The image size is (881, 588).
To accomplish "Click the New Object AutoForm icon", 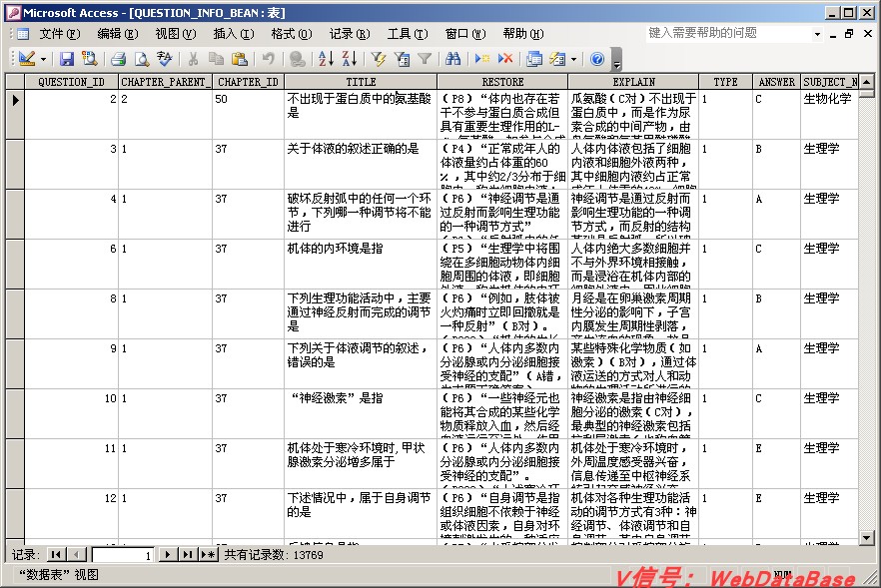I will pos(557,59).
